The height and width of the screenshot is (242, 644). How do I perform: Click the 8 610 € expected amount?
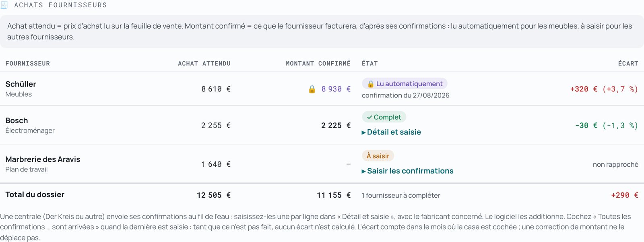click(216, 89)
